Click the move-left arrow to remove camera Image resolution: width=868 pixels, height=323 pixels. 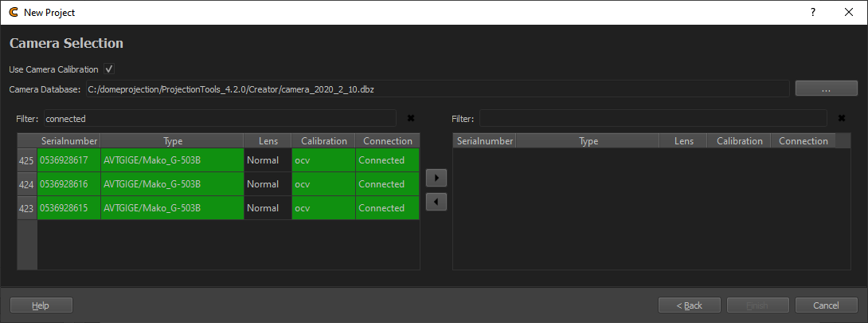click(436, 203)
